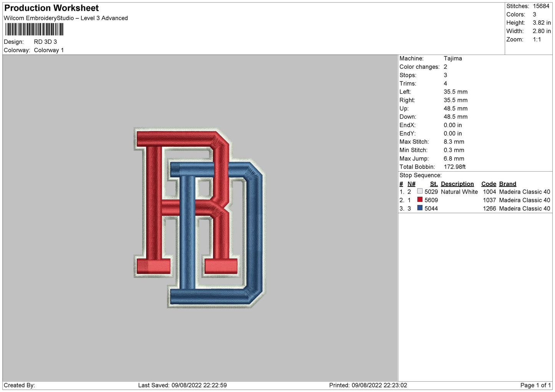Click 'Madeira Classic 40' in the 5044 row

tap(525, 209)
